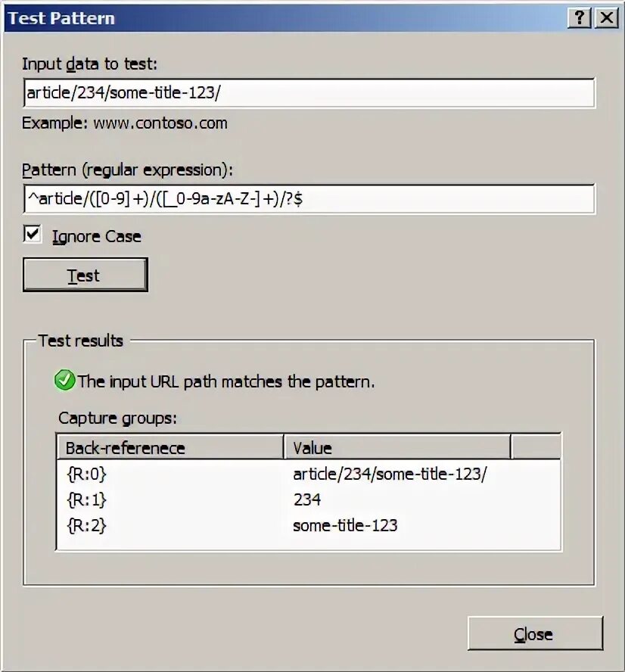The width and height of the screenshot is (625, 672).
Task: Click the article/234/some-title-123/ value cell
Action: pos(390,474)
